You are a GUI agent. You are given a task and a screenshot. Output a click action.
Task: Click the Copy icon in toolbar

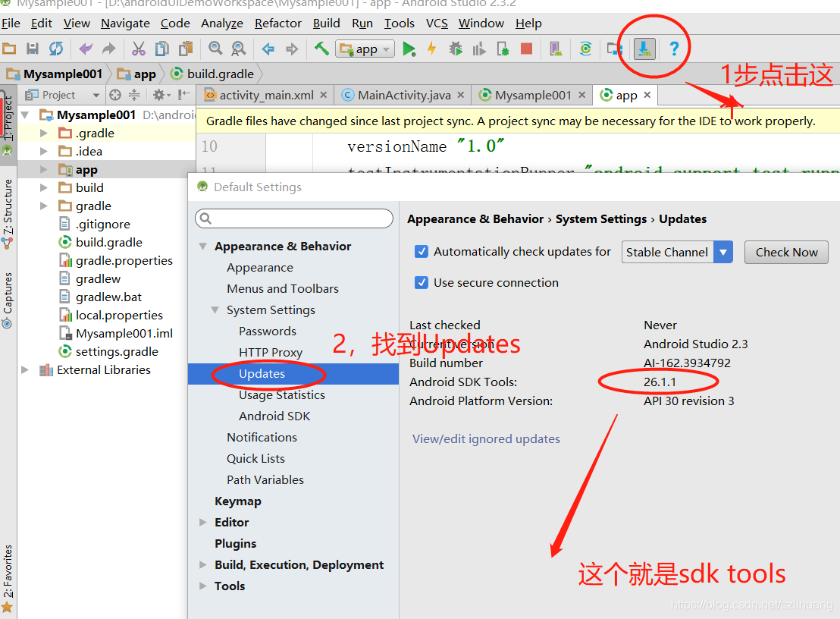click(x=161, y=49)
